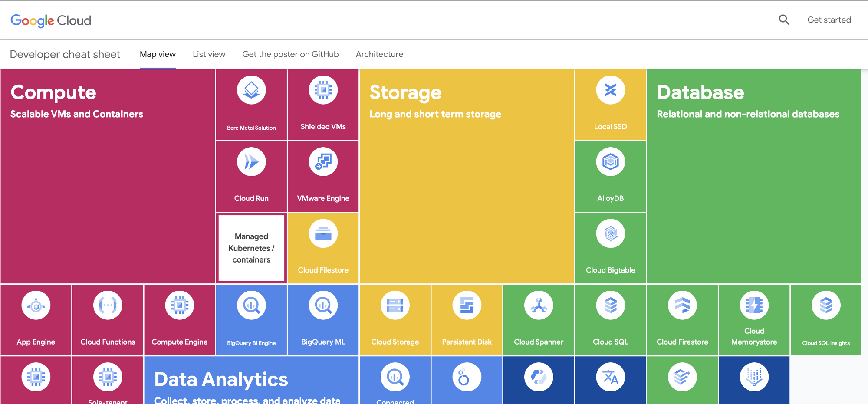
Task: Select the Cloud SQL icon
Action: [611, 305]
